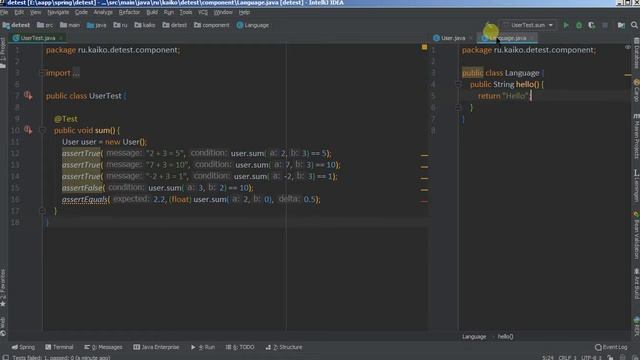Open Project Structure from toolbar icon

pos(621,25)
